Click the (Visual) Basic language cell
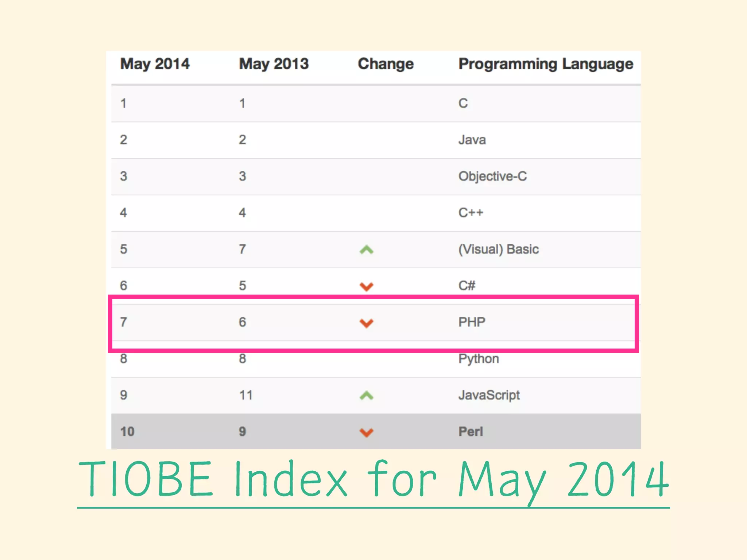 coord(499,249)
